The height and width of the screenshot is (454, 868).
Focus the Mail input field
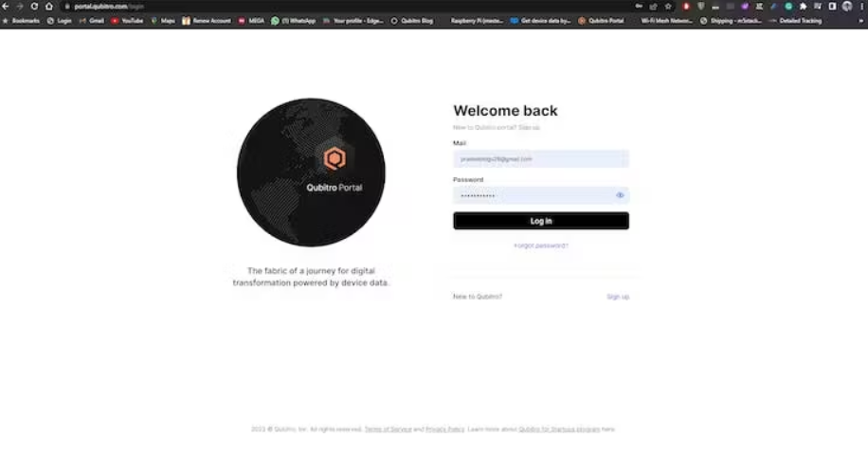point(541,159)
